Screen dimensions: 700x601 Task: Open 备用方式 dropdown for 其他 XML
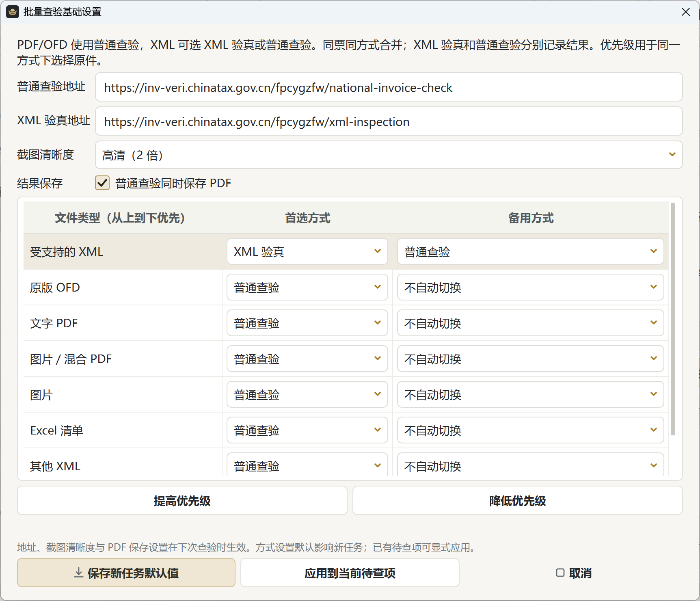(x=530, y=465)
